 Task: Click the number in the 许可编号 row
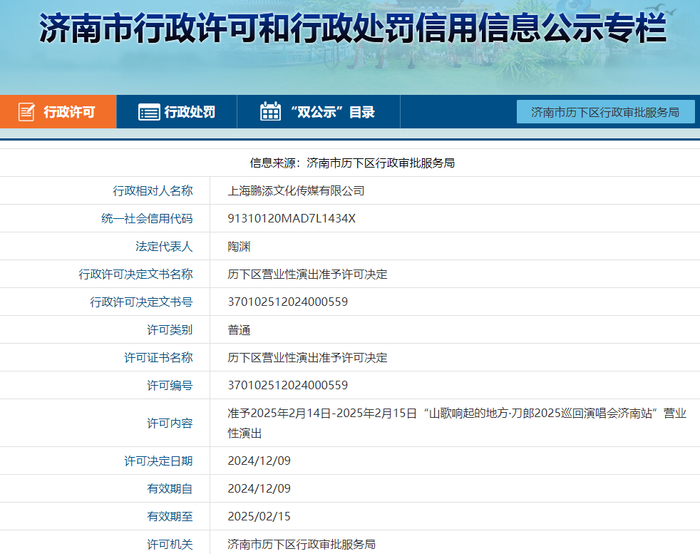(287, 385)
